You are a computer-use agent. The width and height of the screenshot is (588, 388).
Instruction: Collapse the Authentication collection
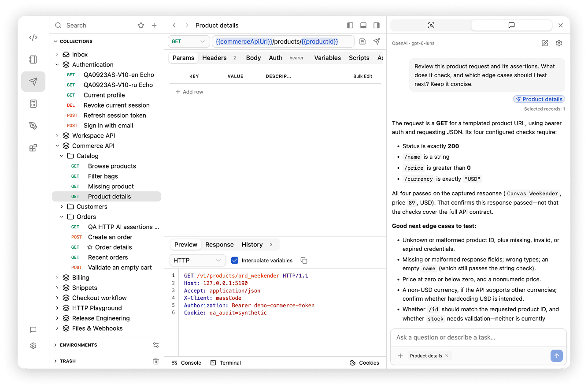[57, 65]
